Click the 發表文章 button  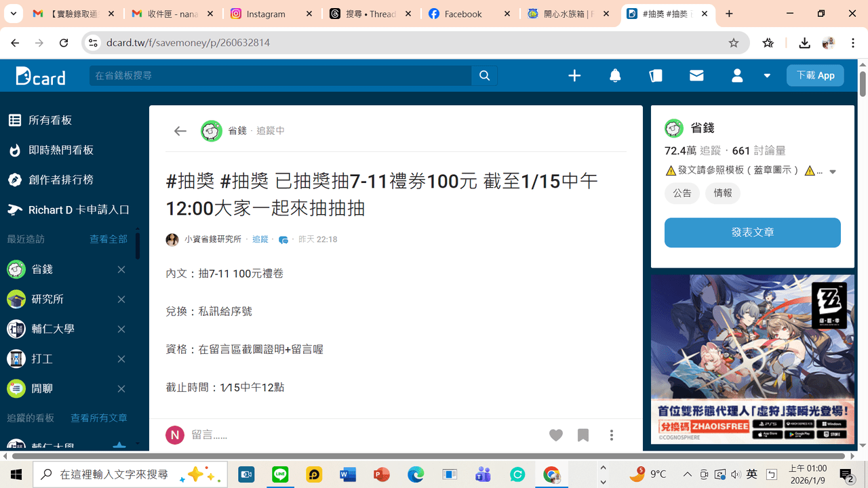[x=753, y=232]
